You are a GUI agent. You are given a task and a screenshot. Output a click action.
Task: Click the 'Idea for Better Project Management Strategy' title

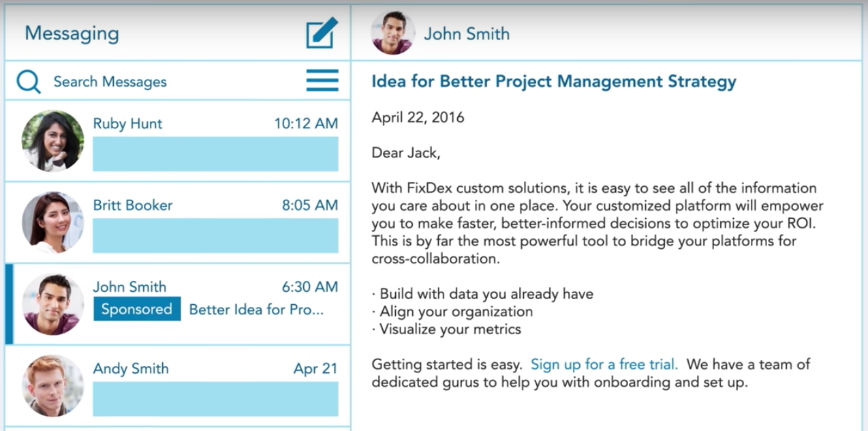[x=554, y=82]
